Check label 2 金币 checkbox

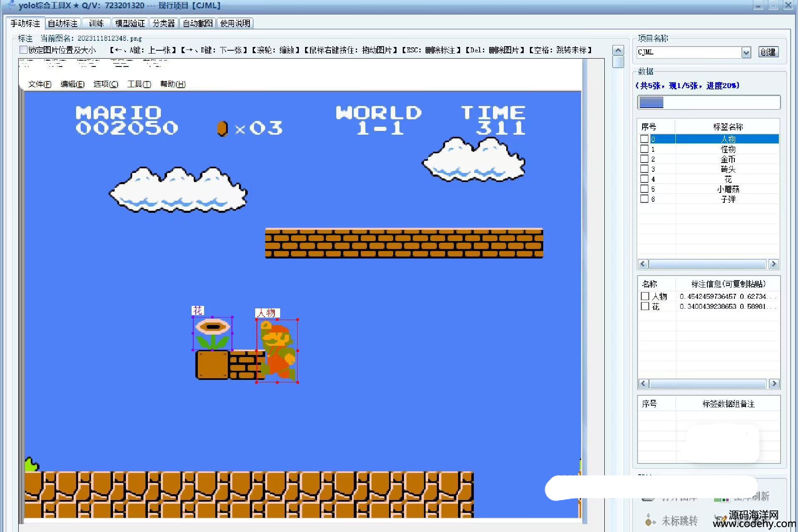[644, 159]
